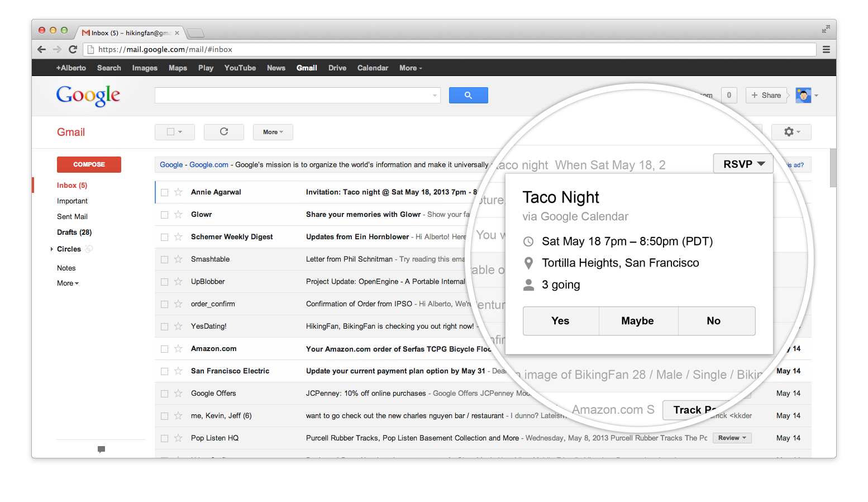Click the red COMPOSE button

[x=89, y=164]
